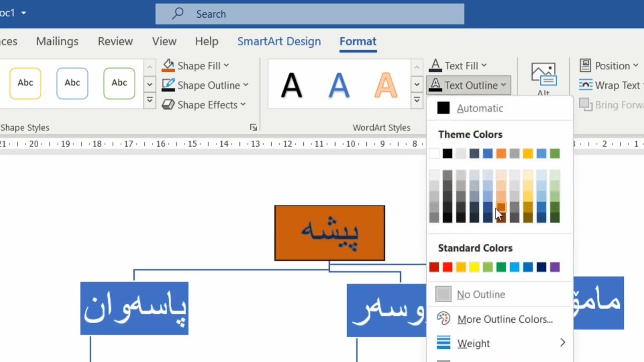This screenshot has height=362, width=644.
Task: Collapse the Text Outline dropdown arrow
Action: click(x=503, y=85)
